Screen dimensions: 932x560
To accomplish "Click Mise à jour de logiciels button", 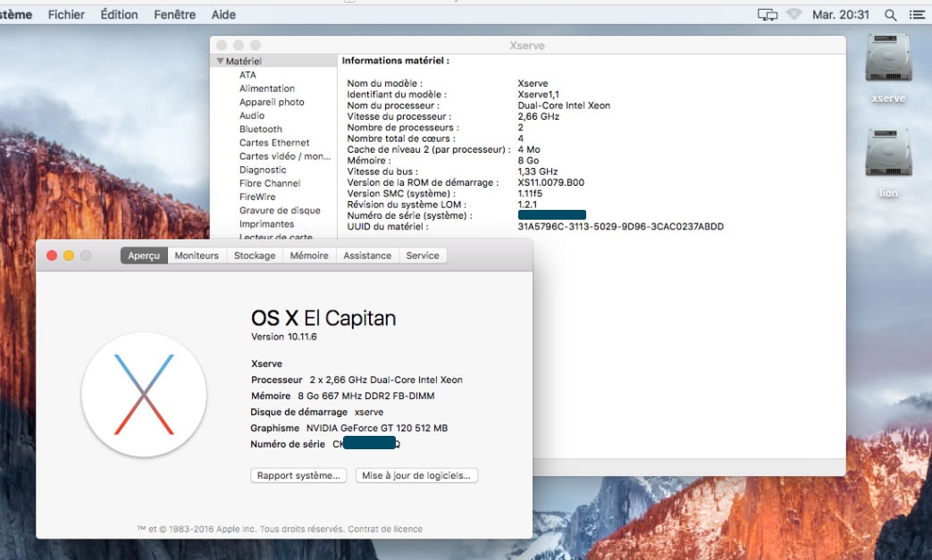I will [x=416, y=476].
